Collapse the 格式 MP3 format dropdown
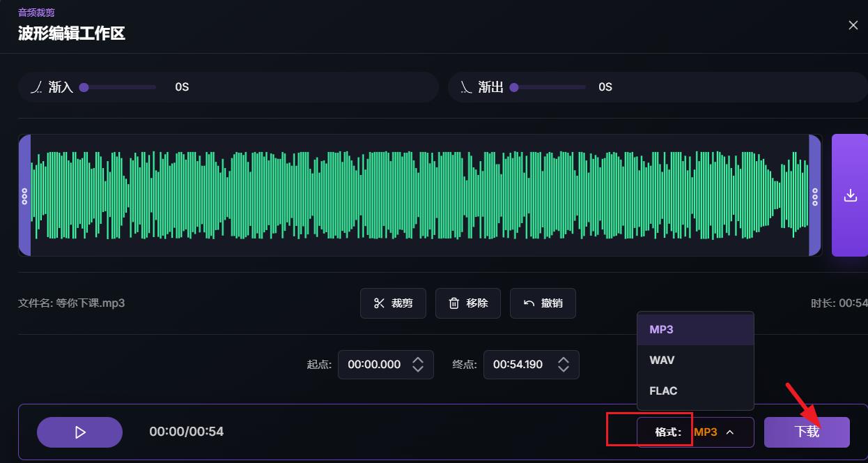The height and width of the screenshot is (463, 868). click(695, 432)
